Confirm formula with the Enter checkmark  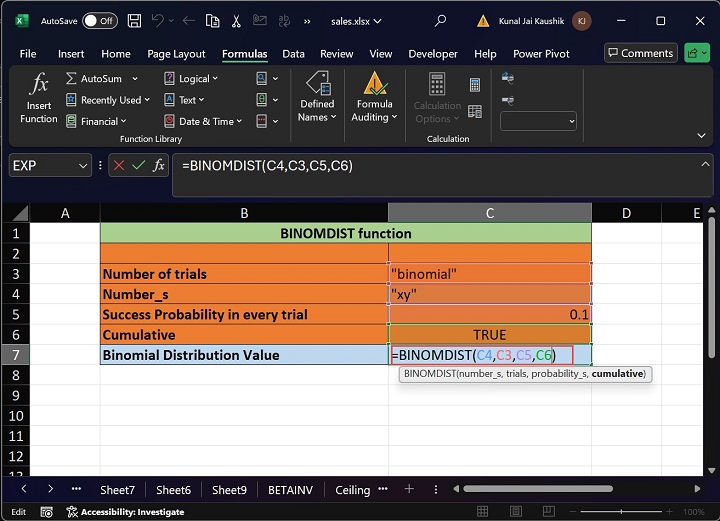pyautogui.click(x=139, y=165)
